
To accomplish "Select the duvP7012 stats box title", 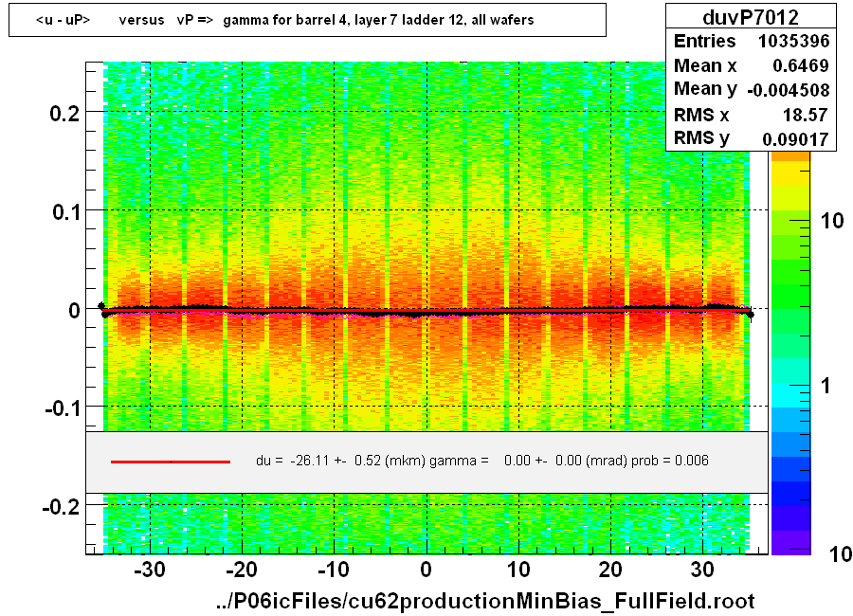I will (751, 17).
